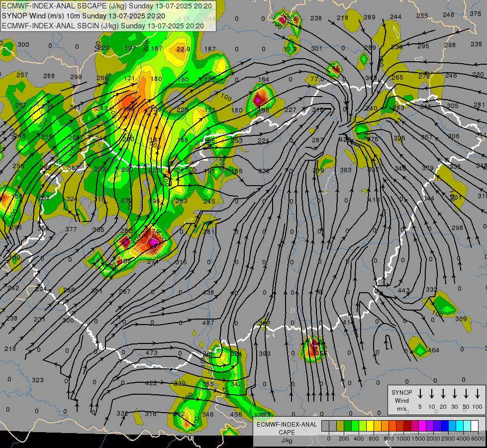Click the 50 m/s wind arrow symbol
This screenshot has width=487, height=448.
(x=466, y=393)
